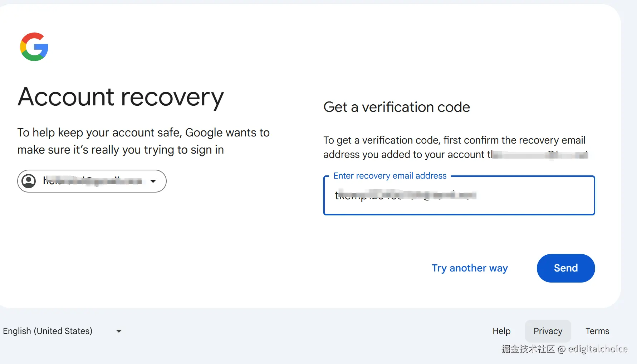Open the Help link in the footer

point(501,331)
